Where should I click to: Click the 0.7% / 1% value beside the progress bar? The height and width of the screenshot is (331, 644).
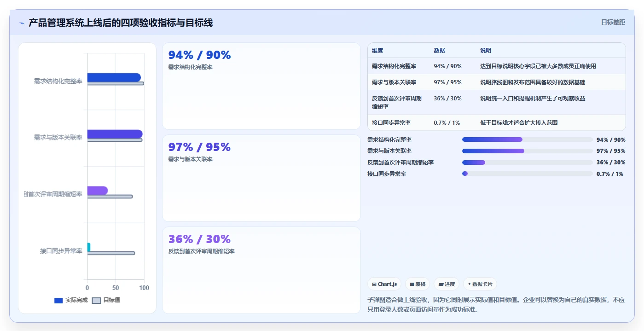tap(610, 174)
